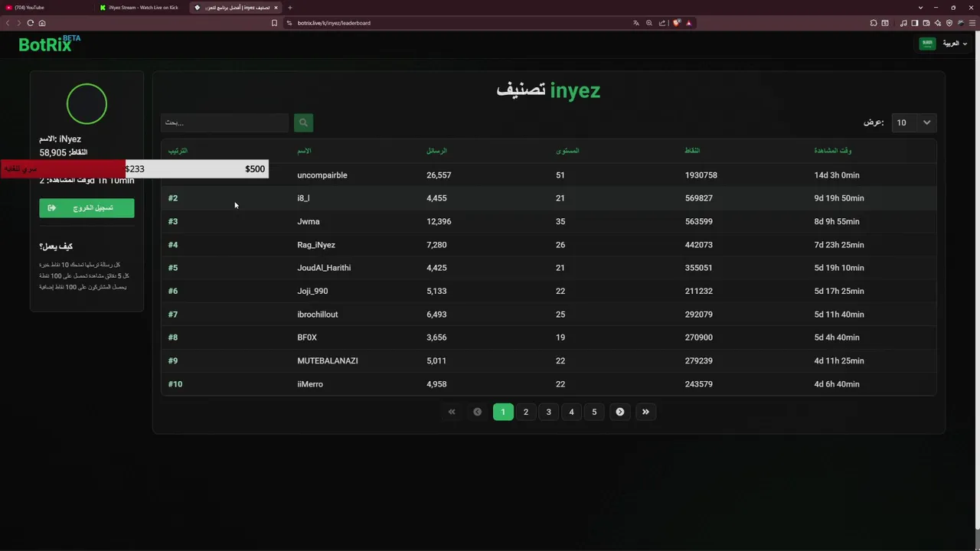Click username ibrochillout in row #7
Viewport: 980px width, 551px height.
point(318,315)
